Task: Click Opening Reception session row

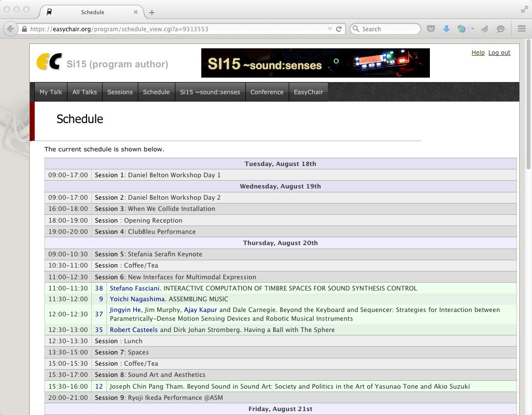Action: point(280,220)
